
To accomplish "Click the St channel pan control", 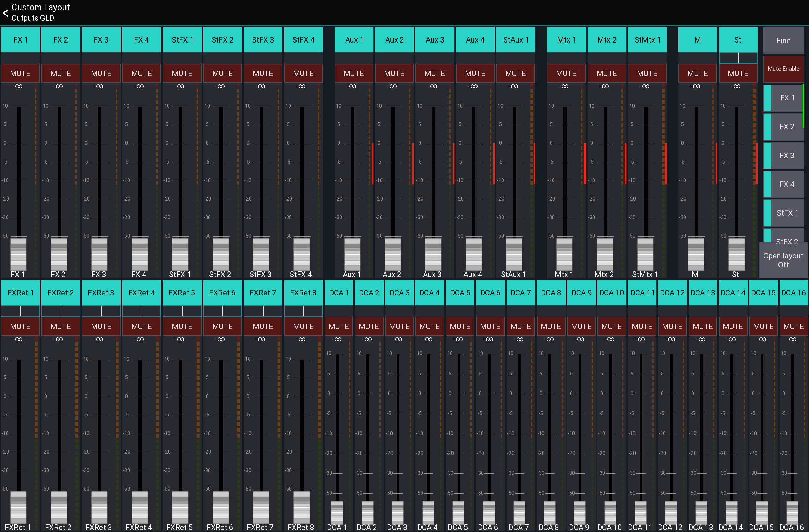I will pos(738,58).
